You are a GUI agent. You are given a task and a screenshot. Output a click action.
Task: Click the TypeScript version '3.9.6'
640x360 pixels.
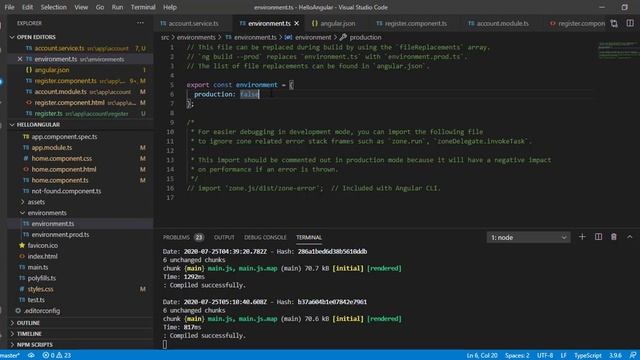click(615, 356)
